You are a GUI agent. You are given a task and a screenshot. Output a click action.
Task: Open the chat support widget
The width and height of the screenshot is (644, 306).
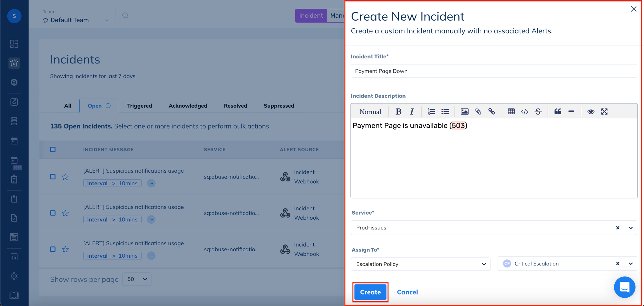pyautogui.click(x=624, y=287)
